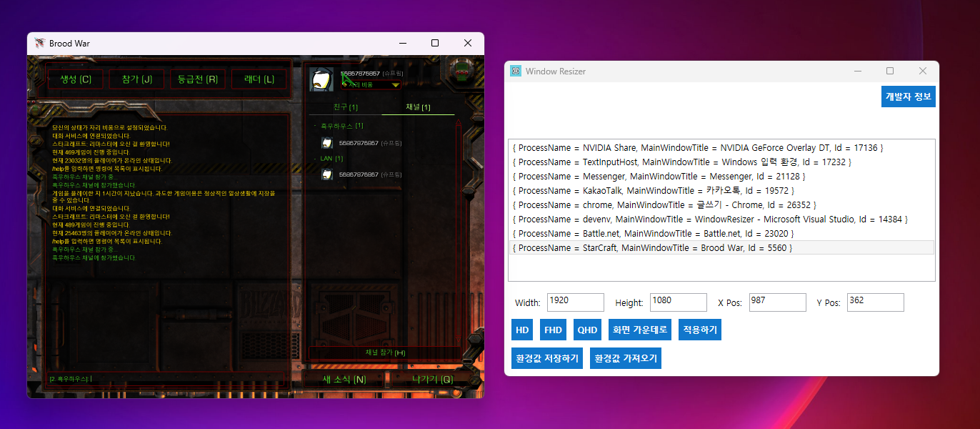Click the 참가 (J) button
The image size is (980, 429).
point(137,79)
